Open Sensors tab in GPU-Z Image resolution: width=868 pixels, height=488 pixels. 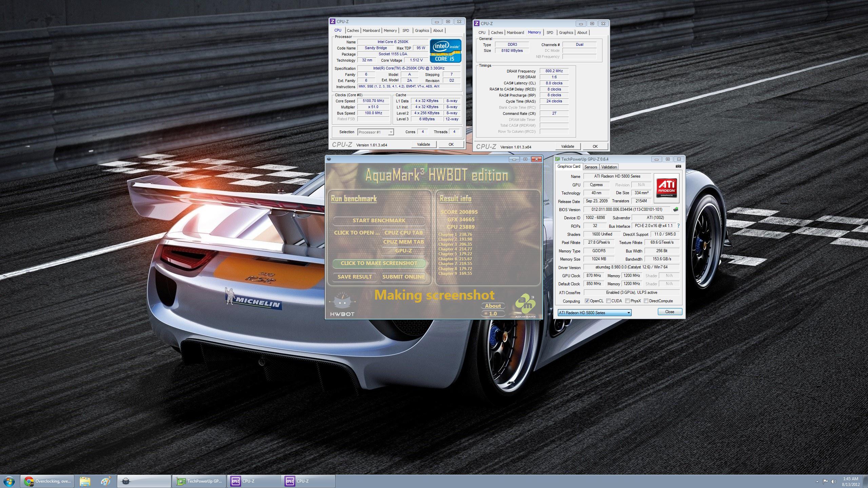(x=591, y=167)
